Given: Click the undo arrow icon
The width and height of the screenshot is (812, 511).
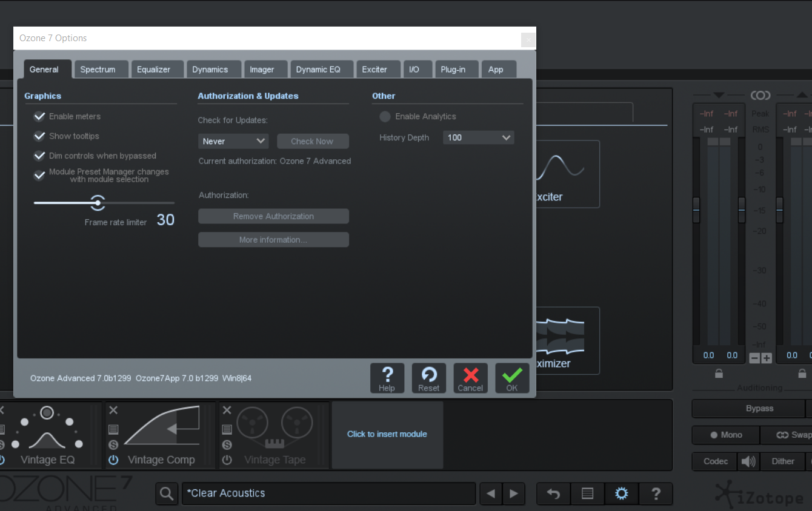Looking at the screenshot, I should tap(553, 493).
